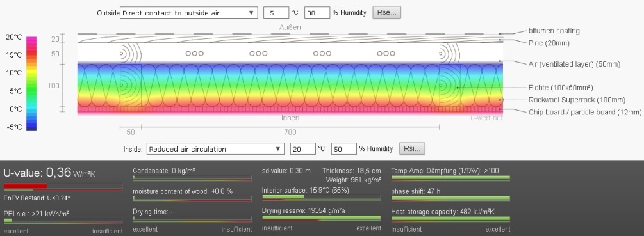Click the U-value rating bar
The height and width of the screenshot is (236, 644).
pos(63,187)
